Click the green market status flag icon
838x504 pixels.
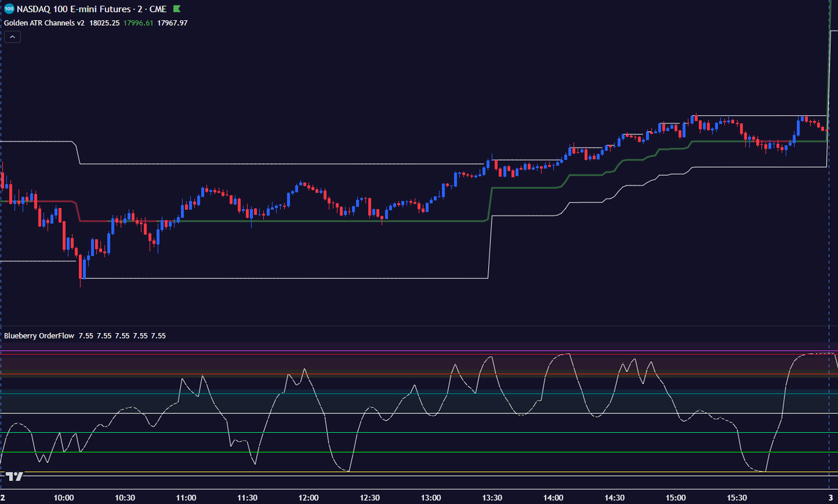click(x=177, y=9)
